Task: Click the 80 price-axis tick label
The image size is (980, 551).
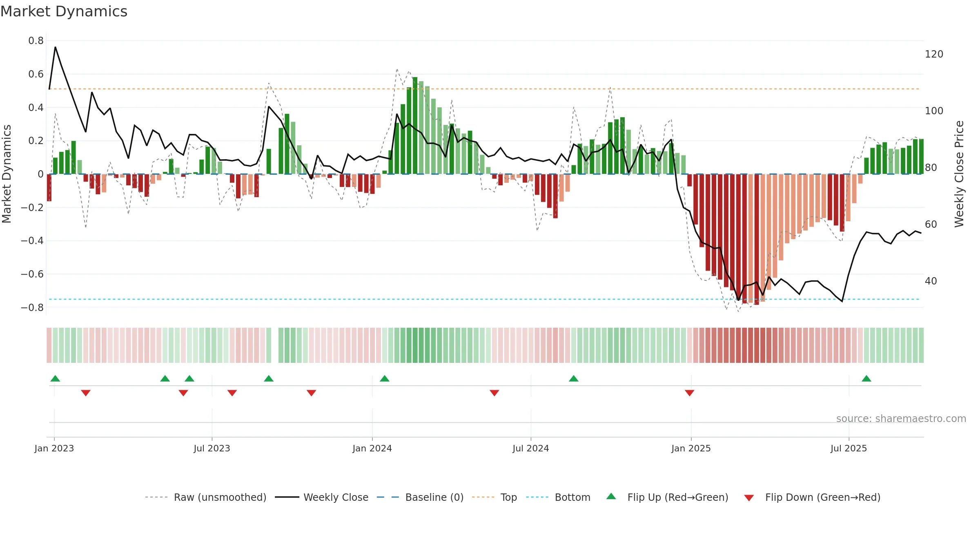Action: [x=931, y=168]
